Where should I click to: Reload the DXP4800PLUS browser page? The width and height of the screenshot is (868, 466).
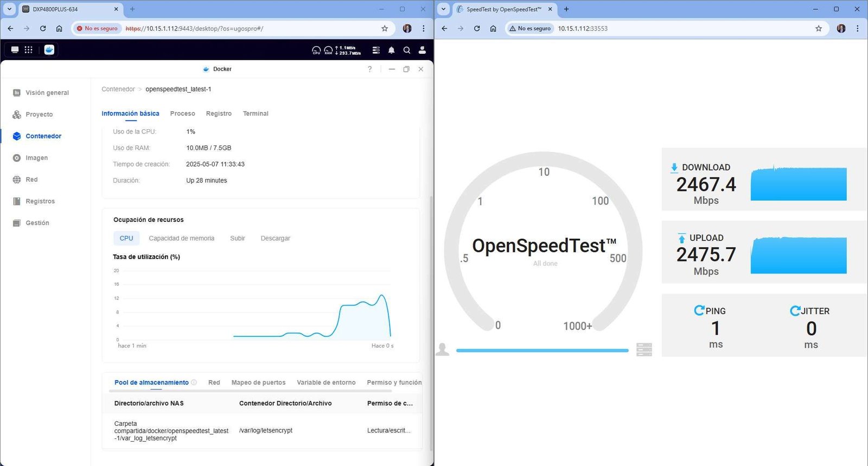coord(43,29)
